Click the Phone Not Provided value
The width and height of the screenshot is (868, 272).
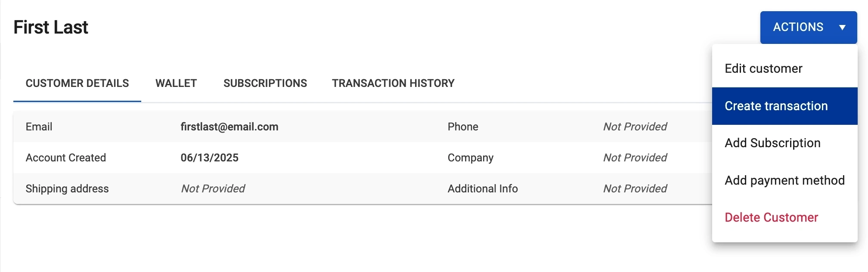pos(635,127)
